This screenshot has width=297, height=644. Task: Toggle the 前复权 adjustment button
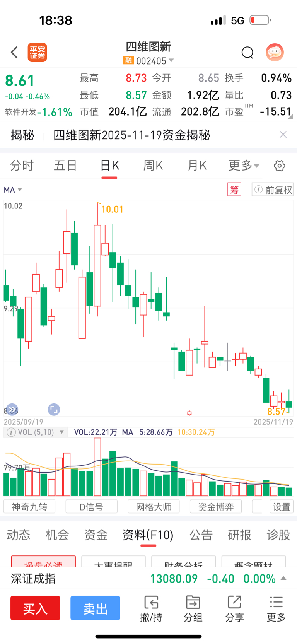pos(273,190)
